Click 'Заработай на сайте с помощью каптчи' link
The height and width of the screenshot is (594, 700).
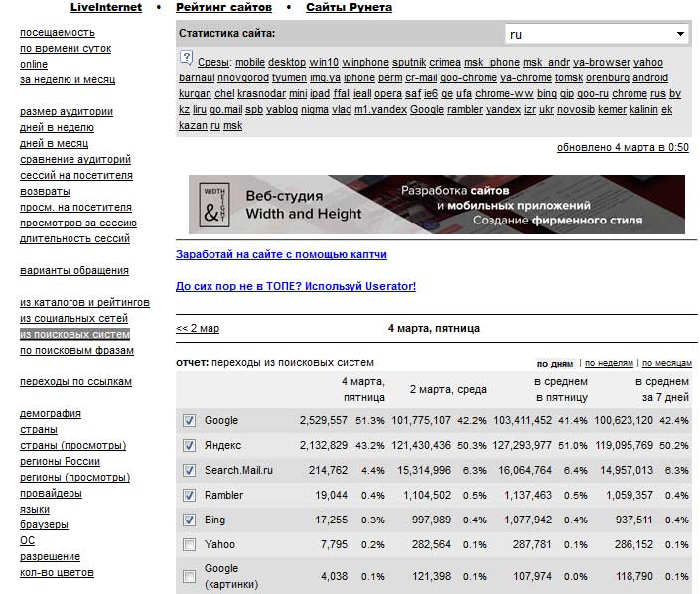coord(281,254)
